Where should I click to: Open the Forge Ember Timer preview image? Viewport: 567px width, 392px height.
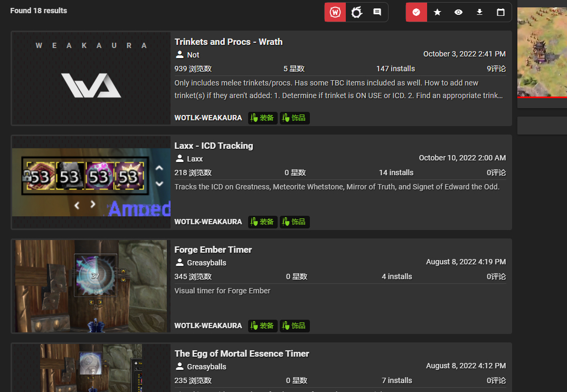point(91,286)
